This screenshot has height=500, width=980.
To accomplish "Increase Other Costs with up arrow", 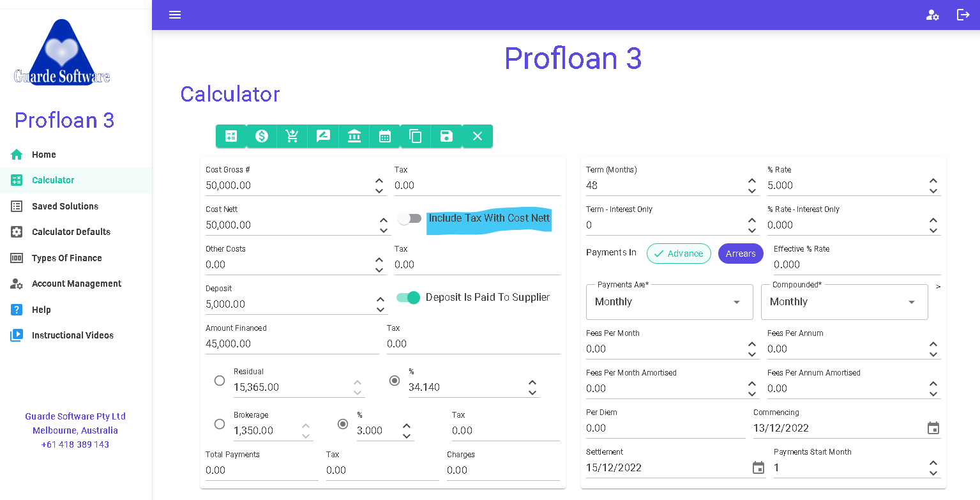I will [379, 260].
